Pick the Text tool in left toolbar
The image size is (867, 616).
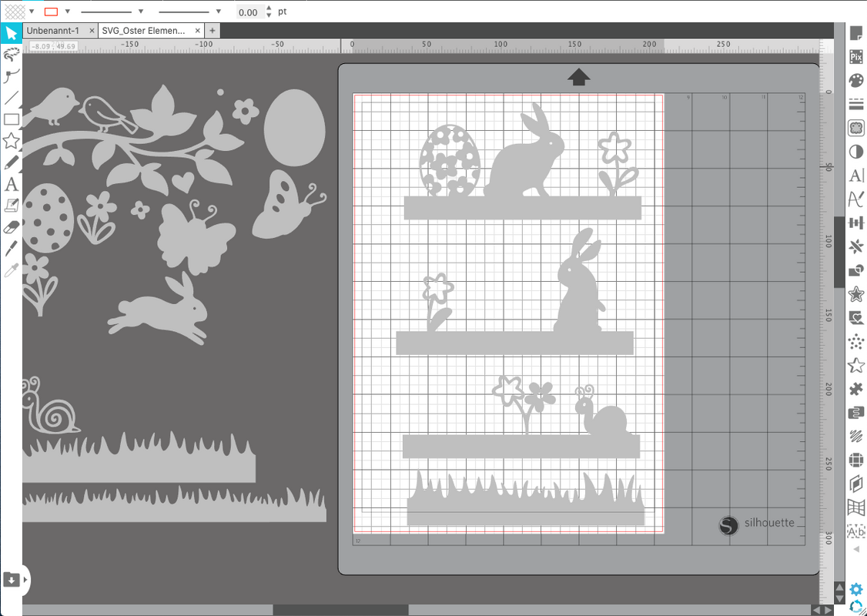pyautogui.click(x=11, y=184)
